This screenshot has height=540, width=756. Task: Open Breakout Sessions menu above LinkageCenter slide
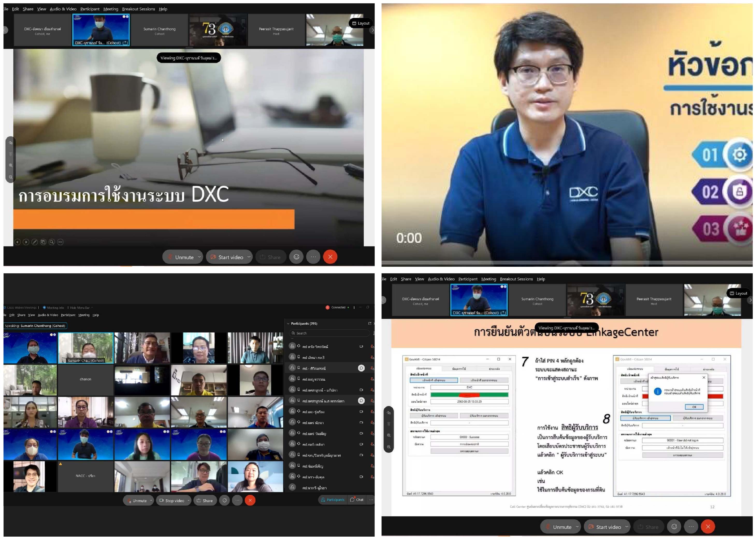(x=516, y=279)
